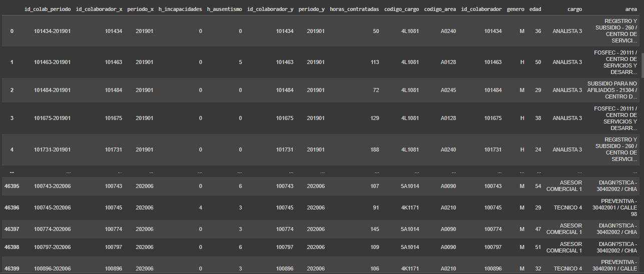Select codigo_cargo 5A1014 in row 46395
Viewport: 644px width, 274px height.
pos(410,186)
